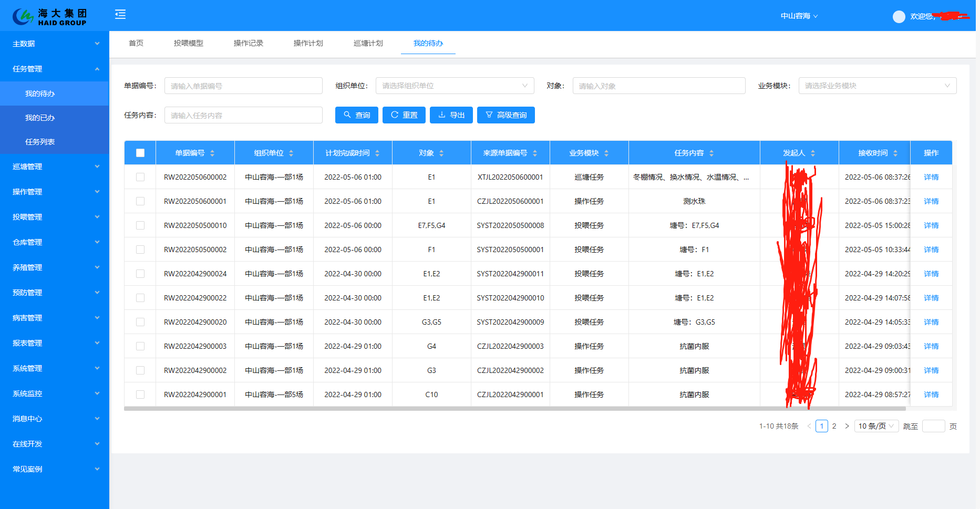Expand the 巡塘管理 sidebar menu
The width and height of the screenshot is (980, 509).
coord(55,167)
